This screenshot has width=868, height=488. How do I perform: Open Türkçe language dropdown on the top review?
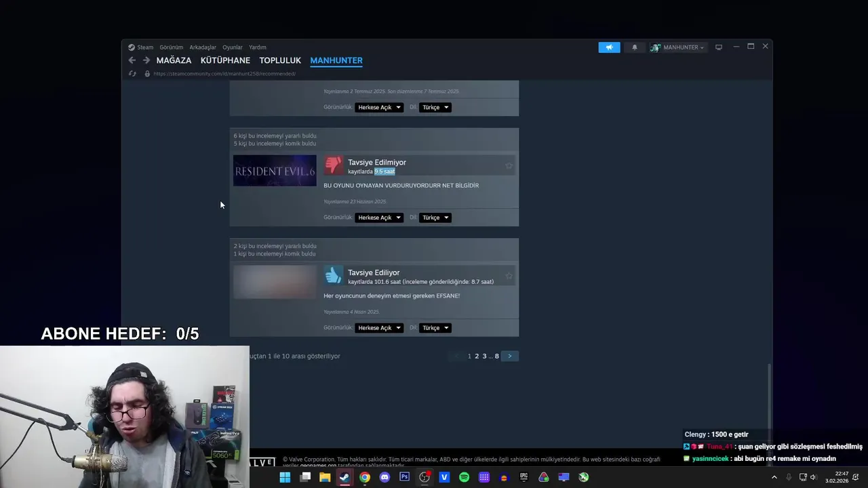point(435,107)
